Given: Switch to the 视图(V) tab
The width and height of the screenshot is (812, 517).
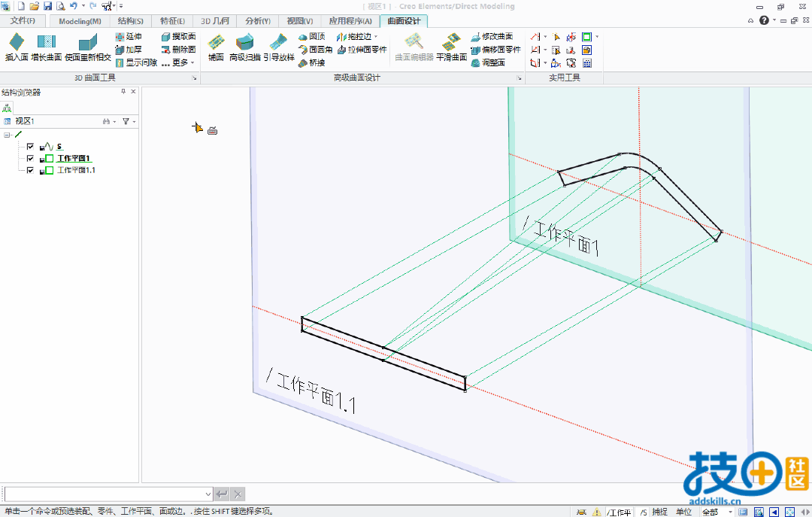Looking at the screenshot, I should (x=300, y=21).
